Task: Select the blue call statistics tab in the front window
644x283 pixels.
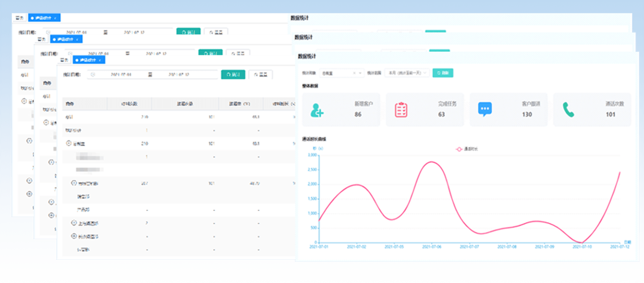Action: 86,60
